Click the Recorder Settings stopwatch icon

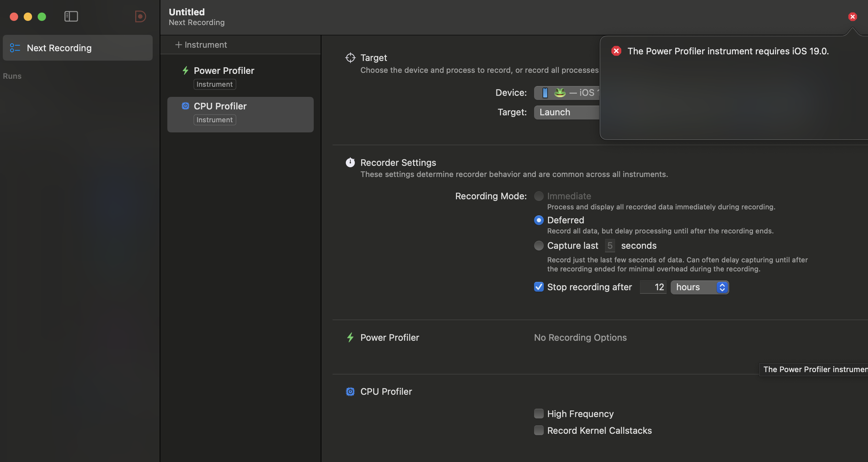tap(350, 162)
